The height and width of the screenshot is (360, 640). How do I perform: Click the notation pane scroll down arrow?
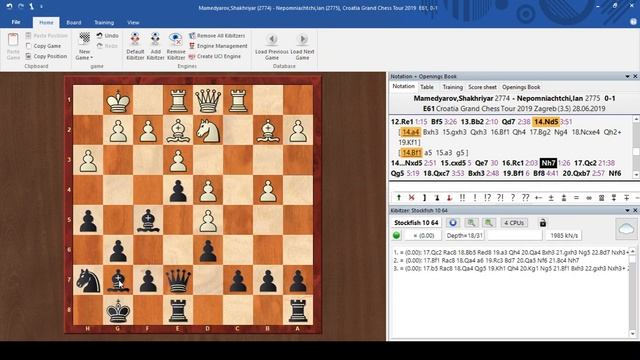[x=636, y=174]
